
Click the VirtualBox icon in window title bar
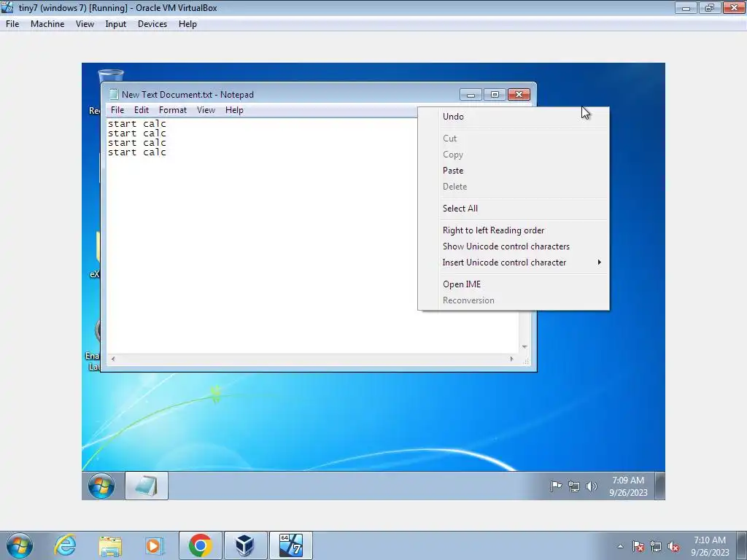point(7,7)
